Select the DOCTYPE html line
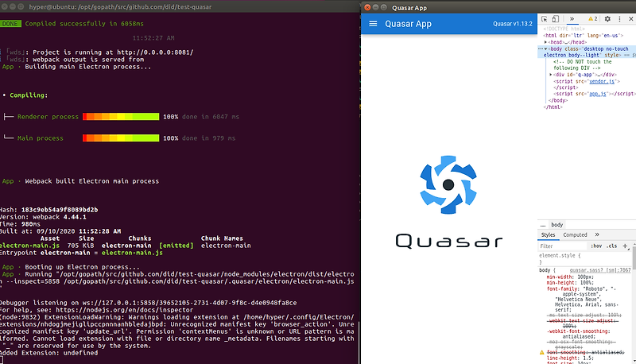Viewport: 636px width, 364px height. [564, 29]
